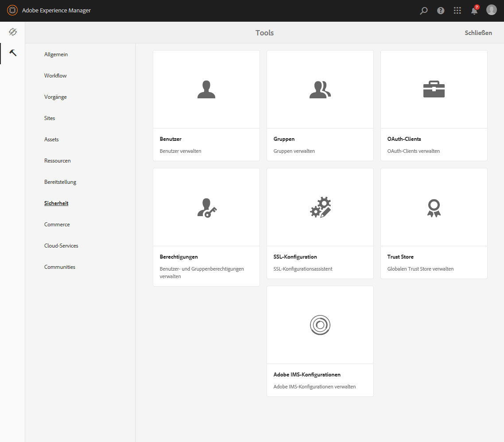Open the Berechtigungen card title
Screen dimensions: 504x442
click(x=178, y=256)
